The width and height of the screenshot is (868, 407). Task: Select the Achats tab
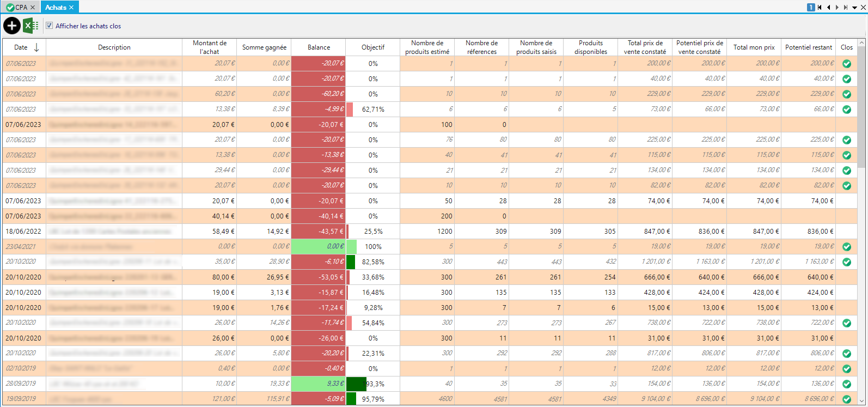pos(56,7)
